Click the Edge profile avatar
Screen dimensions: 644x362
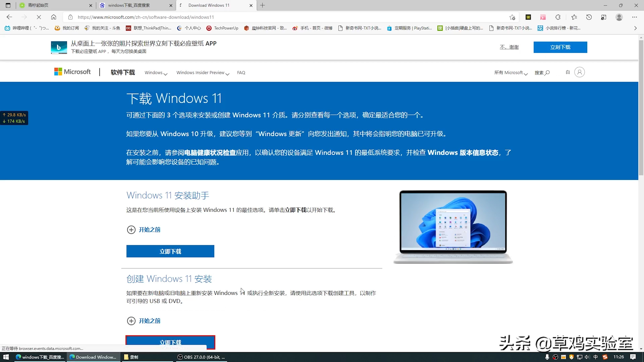tap(619, 17)
